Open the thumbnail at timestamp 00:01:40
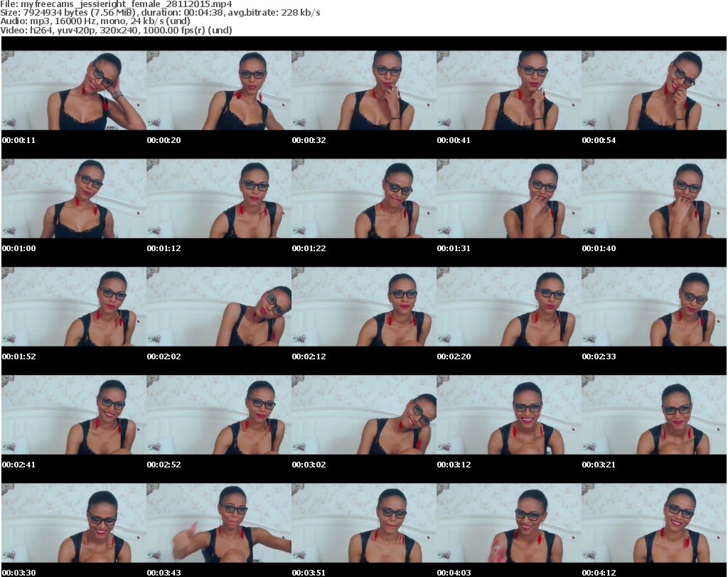The width and height of the screenshot is (728, 577). [x=654, y=198]
